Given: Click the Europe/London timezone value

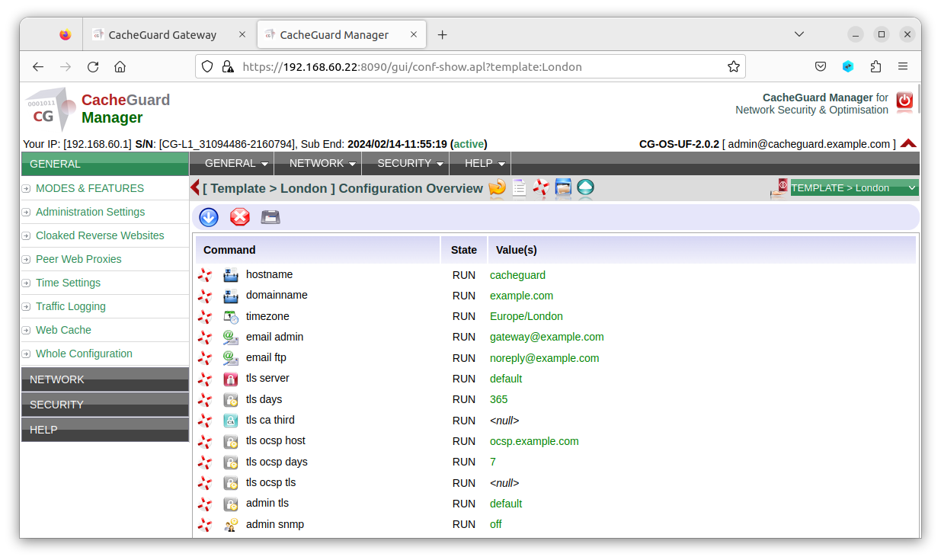Looking at the screenshot, I should click(527, 316).
